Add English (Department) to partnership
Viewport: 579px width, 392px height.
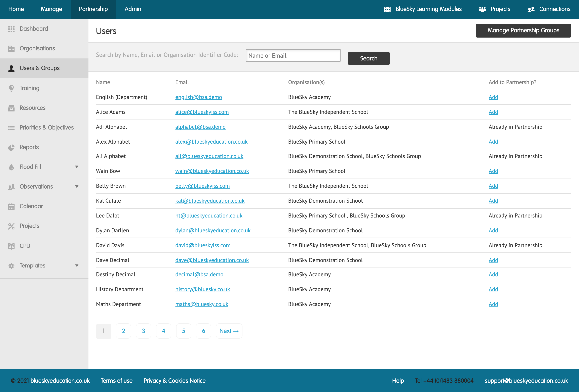point(493,97)
